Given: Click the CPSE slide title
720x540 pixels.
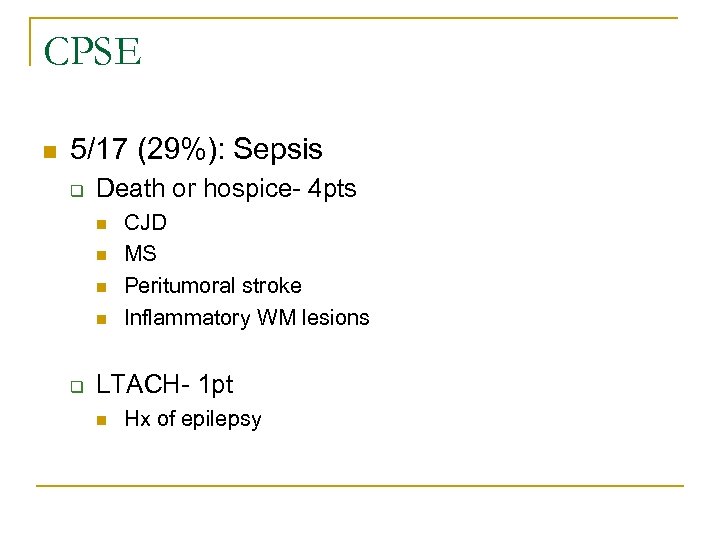Looking at the screenshot, I should point(92,52).
